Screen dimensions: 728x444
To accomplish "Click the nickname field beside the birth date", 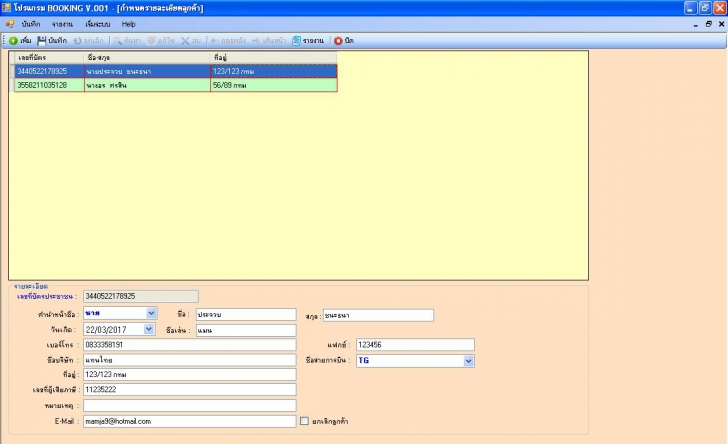I will [246, 330].
